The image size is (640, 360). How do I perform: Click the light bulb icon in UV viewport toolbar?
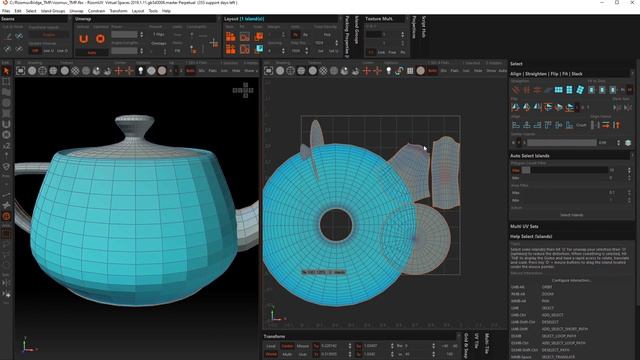coord(389,71)
